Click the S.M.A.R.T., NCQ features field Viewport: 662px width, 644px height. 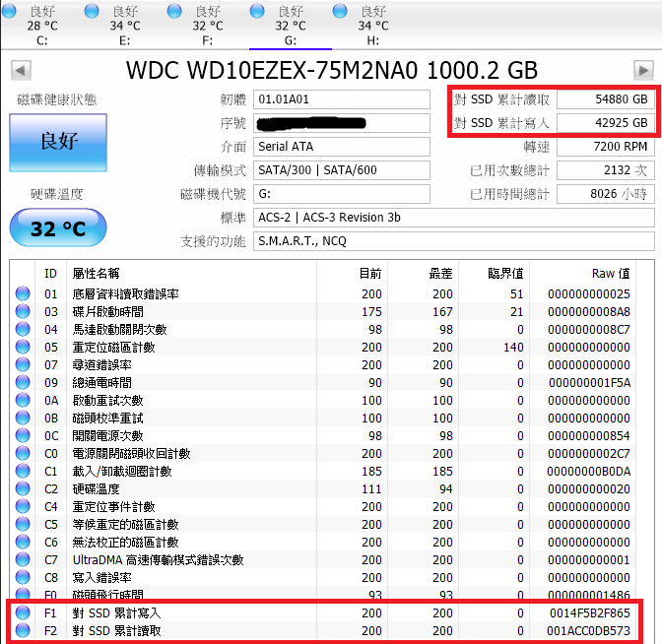click(454, 241)
